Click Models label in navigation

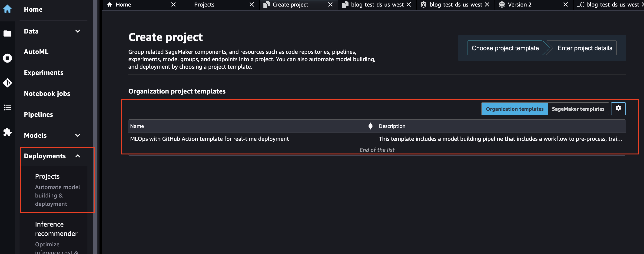(x=35, y=135)
